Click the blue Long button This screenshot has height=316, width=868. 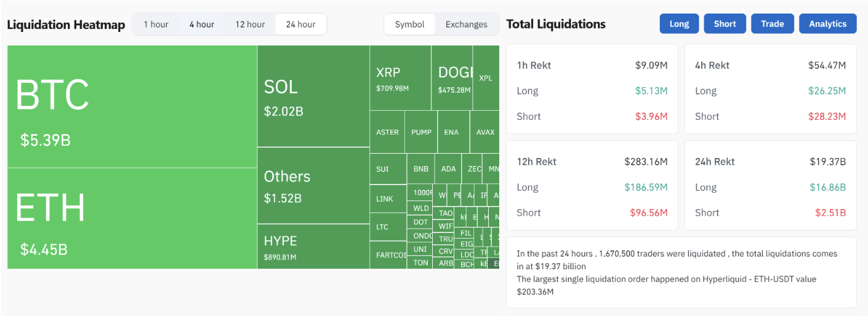tap(679, 24)
